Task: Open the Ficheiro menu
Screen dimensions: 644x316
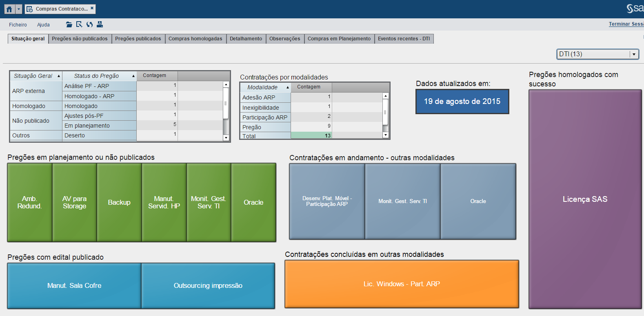Action: tap(18, 25)
